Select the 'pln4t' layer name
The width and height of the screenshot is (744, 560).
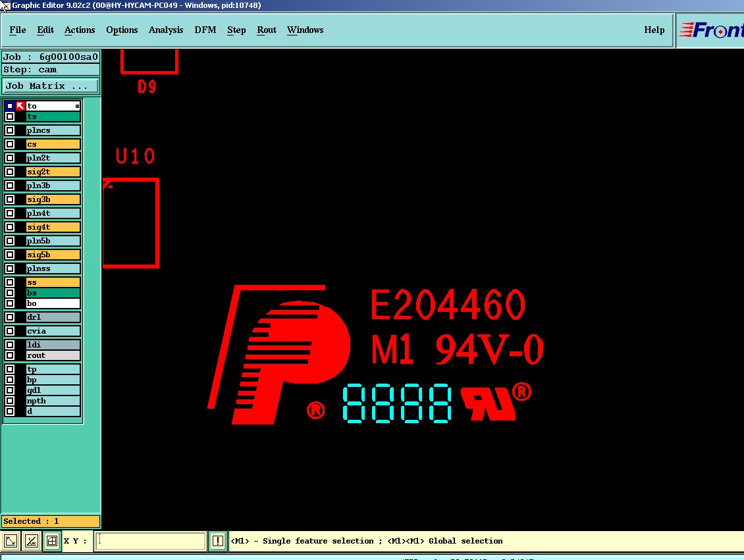pos(53,213)
